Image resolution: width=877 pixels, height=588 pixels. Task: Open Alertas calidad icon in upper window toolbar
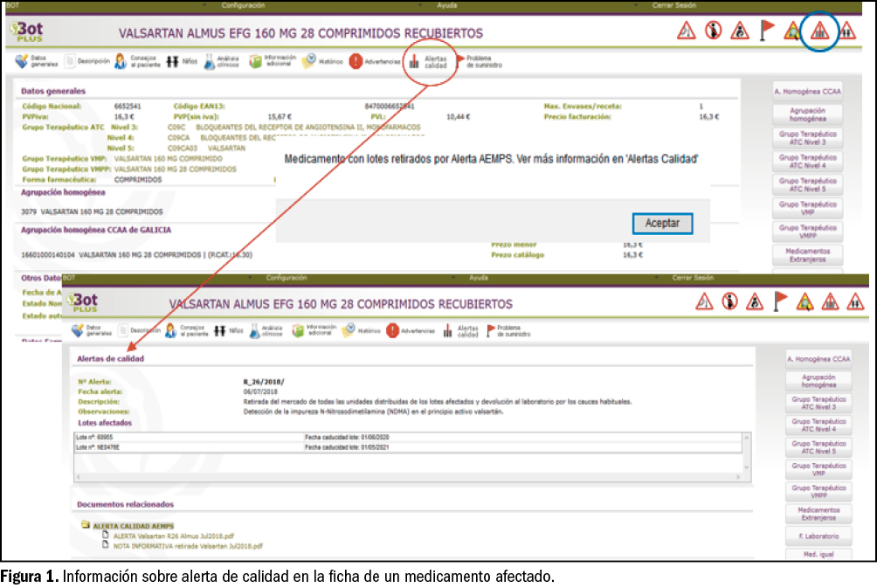pos(429,61)
